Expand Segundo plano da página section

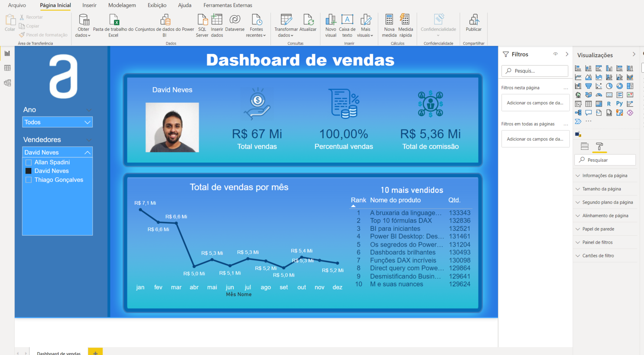tap(605, 202)
